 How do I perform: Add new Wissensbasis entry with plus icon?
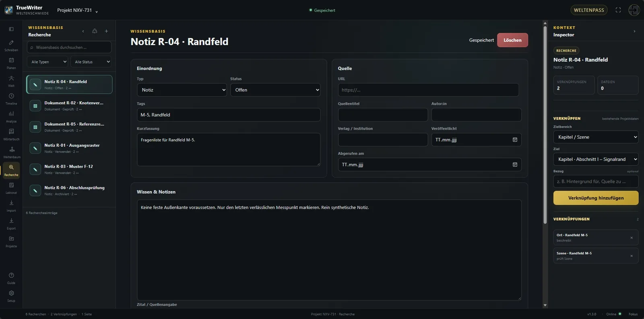tap(106, 31)
